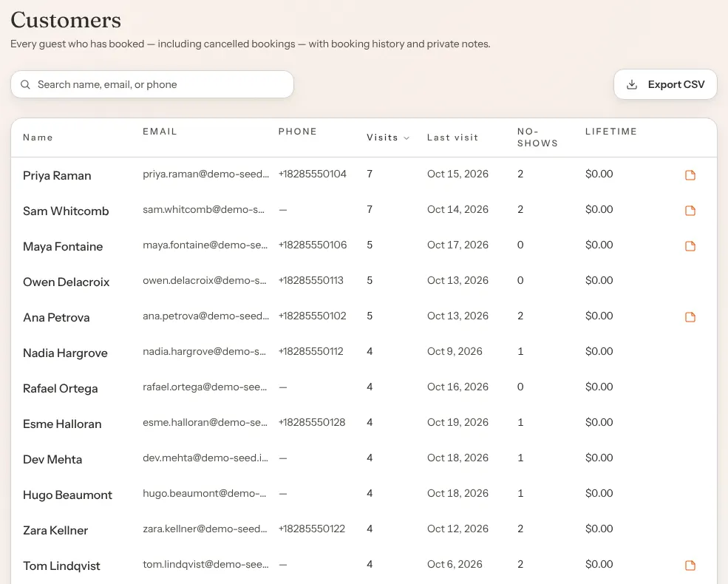The width and height of the screenshot is (728, 584).
Task: Open the note icon for Maya Fontaine
Action: pos(690,246)
